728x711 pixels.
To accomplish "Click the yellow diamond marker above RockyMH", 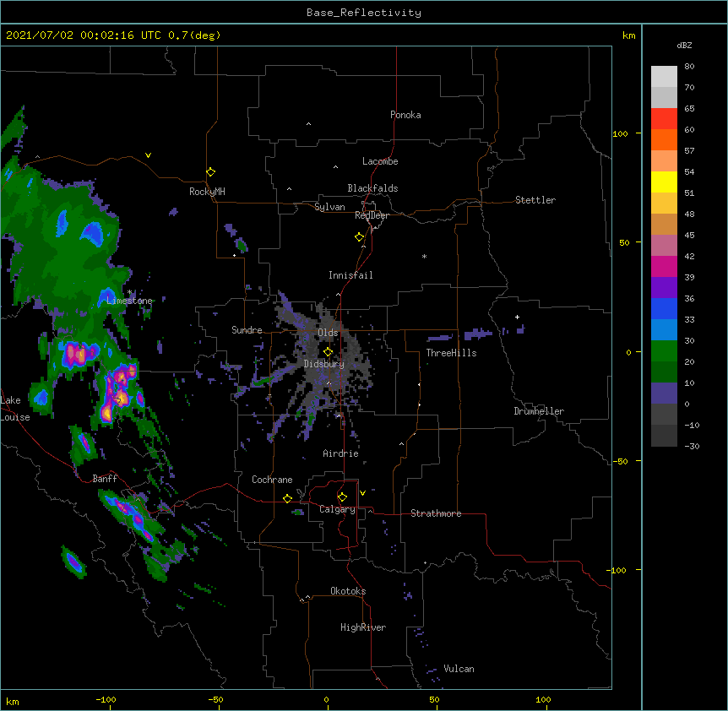I will [210, 172].
